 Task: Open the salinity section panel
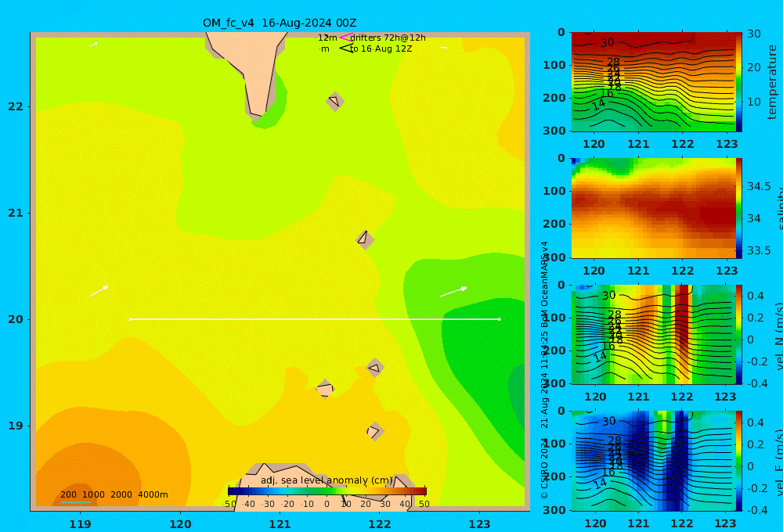pyautogui.click(x=654, y=208)
